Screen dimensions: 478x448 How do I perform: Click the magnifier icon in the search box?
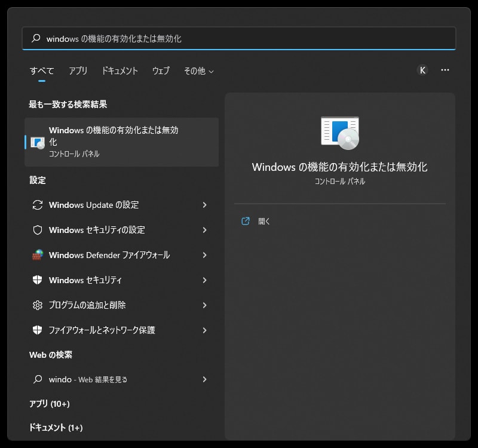click(x=35, y=38)
